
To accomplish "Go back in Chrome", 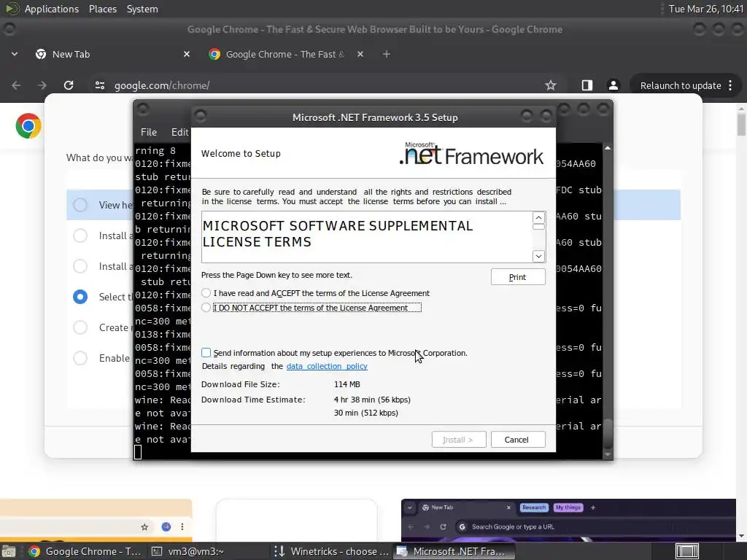I will [16, 85].
